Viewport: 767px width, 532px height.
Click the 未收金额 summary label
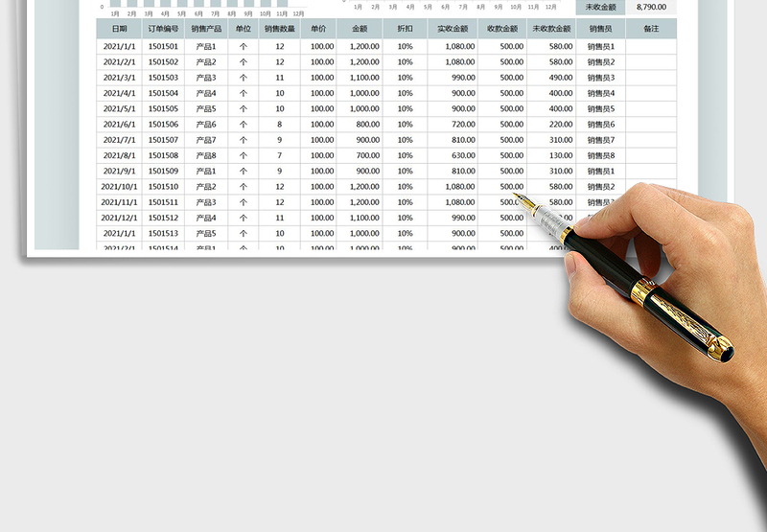point(601,7)
